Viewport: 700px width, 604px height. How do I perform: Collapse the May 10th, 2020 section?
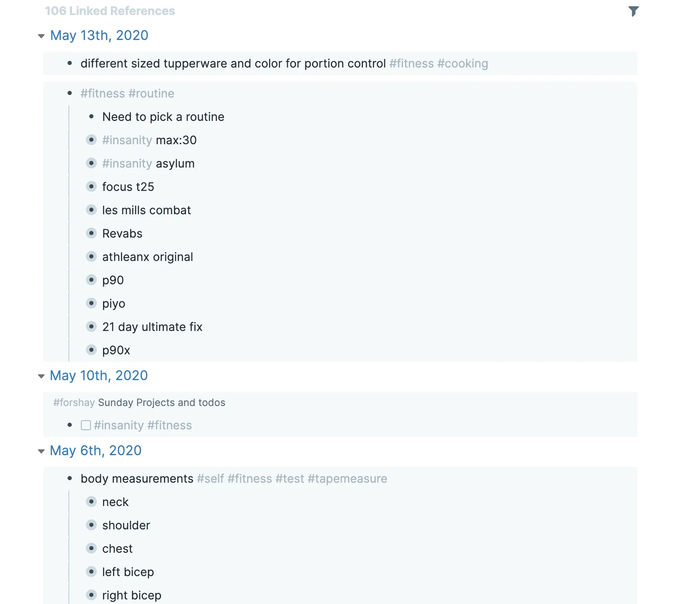[x=40, y=376]
